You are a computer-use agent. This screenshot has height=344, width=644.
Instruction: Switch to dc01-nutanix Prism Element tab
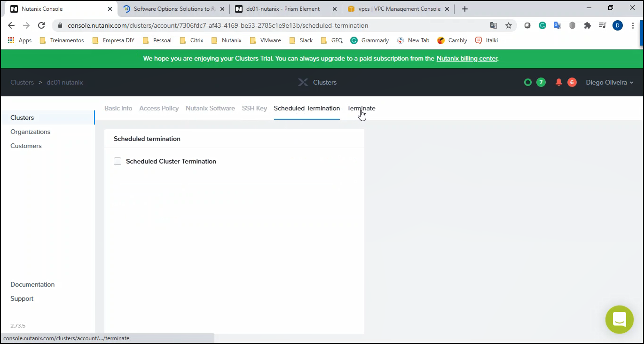click(283, 9)
